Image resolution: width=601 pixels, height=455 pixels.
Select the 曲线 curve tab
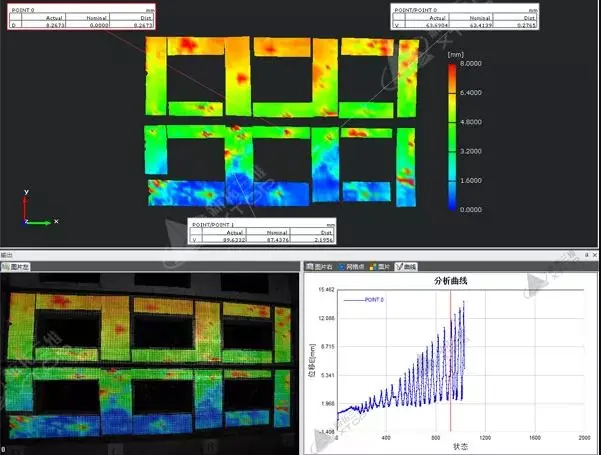pos(406,266)
